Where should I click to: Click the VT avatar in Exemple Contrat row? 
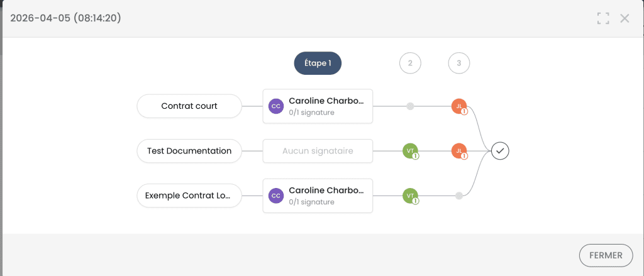[x=410, y=196]
